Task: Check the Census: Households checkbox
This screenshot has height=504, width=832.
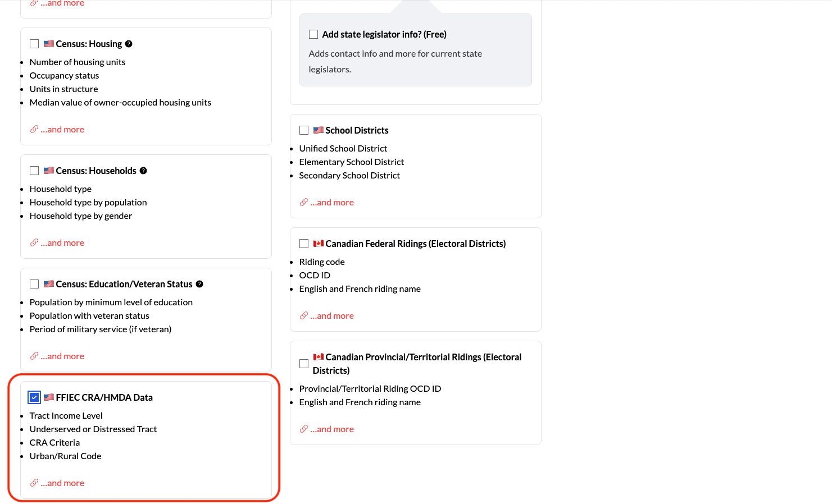Action: point(34,170)
